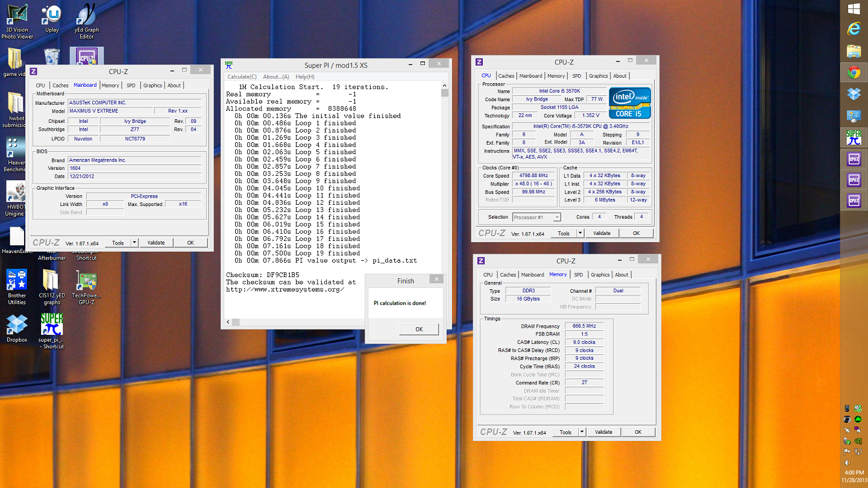The width and height of the screenshot is (868, 488).
Task: Click the Multiplier x 48.0 value
Action: pyautogui.click(x=533, y=183)
